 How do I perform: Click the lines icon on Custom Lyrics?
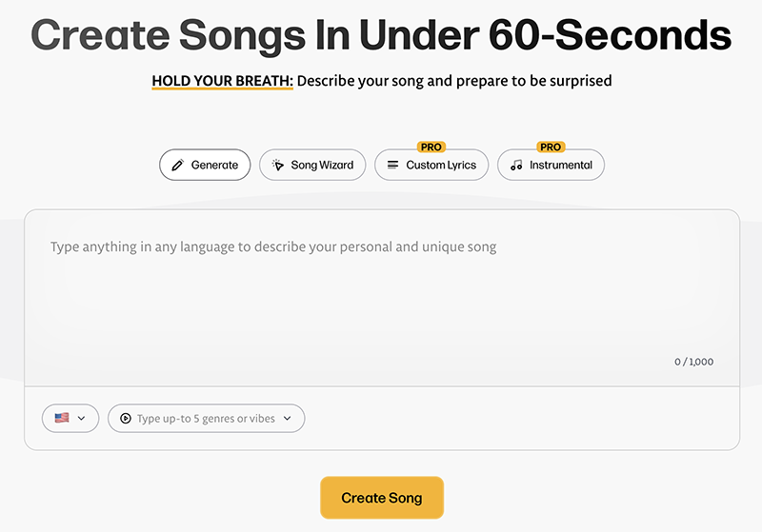(x=392, y=165)
